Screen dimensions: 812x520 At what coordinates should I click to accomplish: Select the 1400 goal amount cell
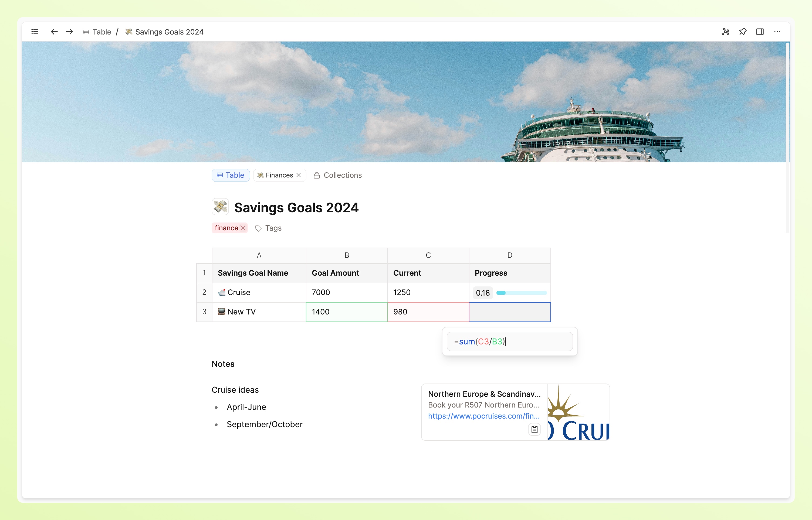pos(346,312)
